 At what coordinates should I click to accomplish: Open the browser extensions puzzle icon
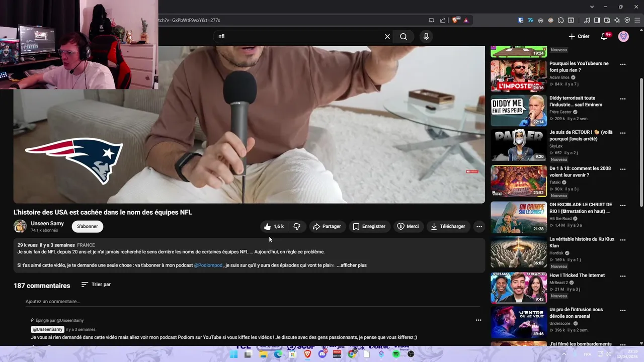click(x=561, y=20)
